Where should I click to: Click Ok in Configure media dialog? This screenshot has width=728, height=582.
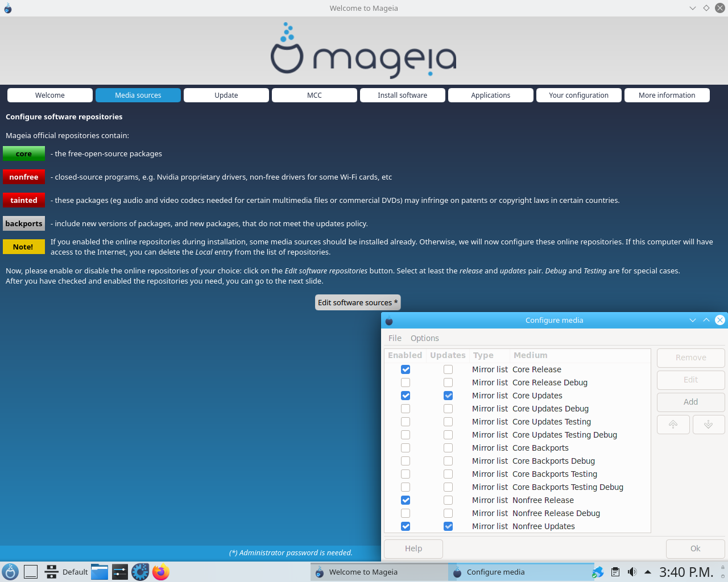click(696, 548)
